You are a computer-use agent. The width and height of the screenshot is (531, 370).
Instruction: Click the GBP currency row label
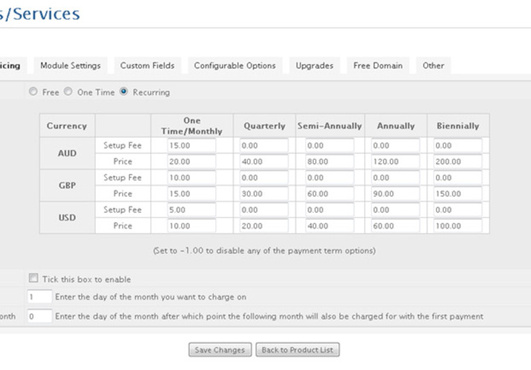click(x=67, y=186)
